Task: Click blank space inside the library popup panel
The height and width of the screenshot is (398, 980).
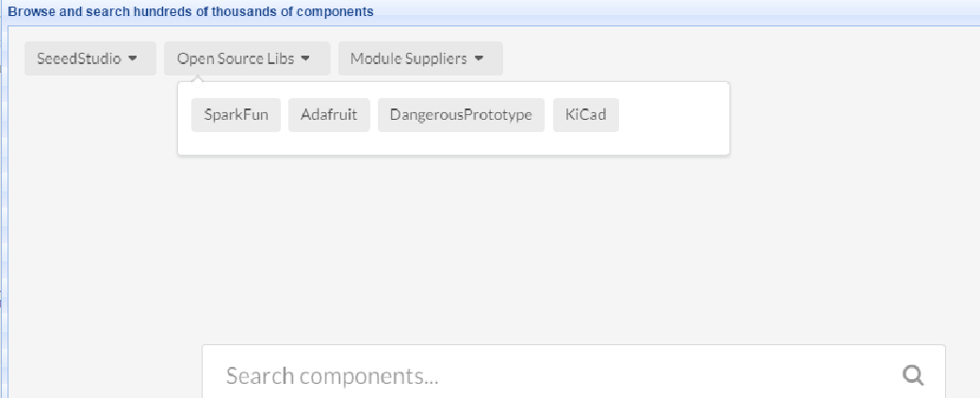Action: (x=453, y=142)
